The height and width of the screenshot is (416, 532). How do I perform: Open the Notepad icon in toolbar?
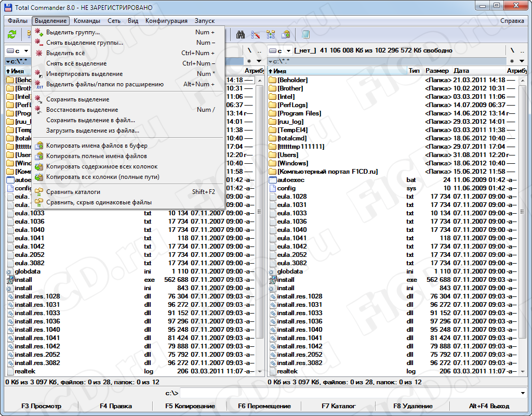coord(305,34)
